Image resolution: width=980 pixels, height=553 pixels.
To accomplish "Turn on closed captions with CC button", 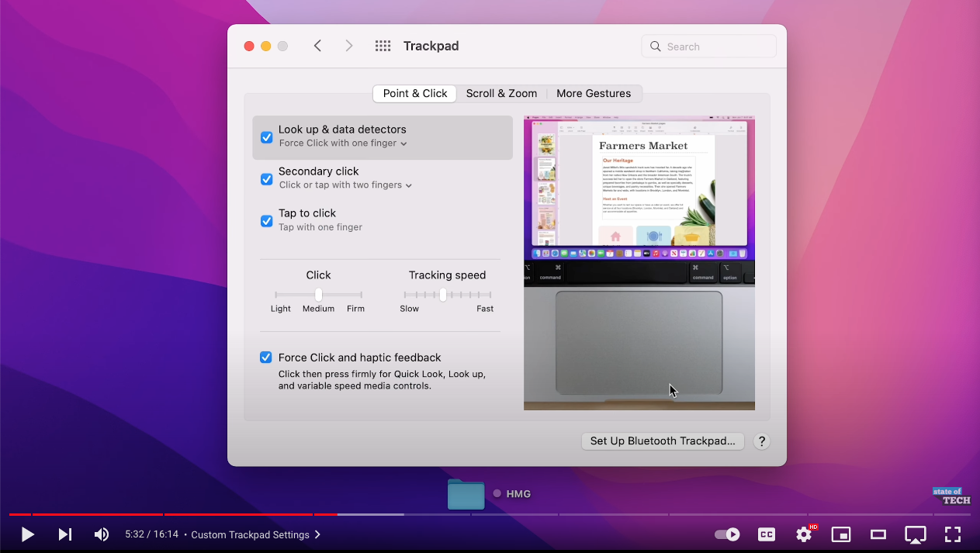I will 766,534.
